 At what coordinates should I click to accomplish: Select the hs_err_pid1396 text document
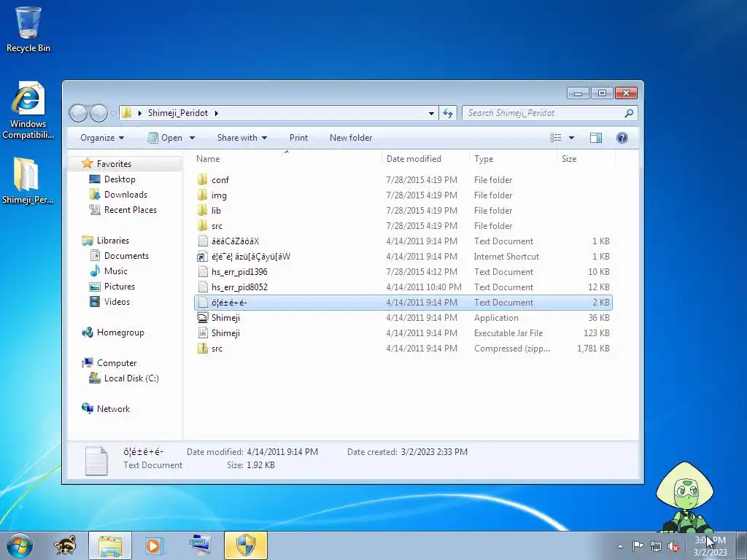403,272
